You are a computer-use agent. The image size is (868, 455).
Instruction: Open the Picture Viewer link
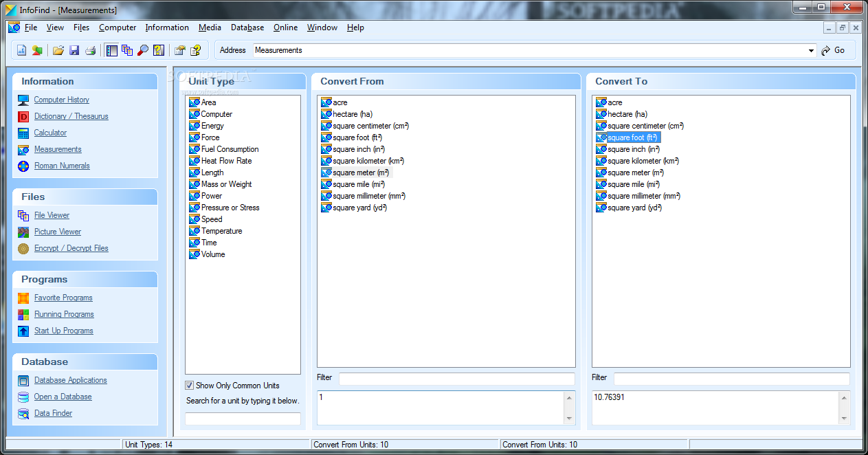click(58, 232)
